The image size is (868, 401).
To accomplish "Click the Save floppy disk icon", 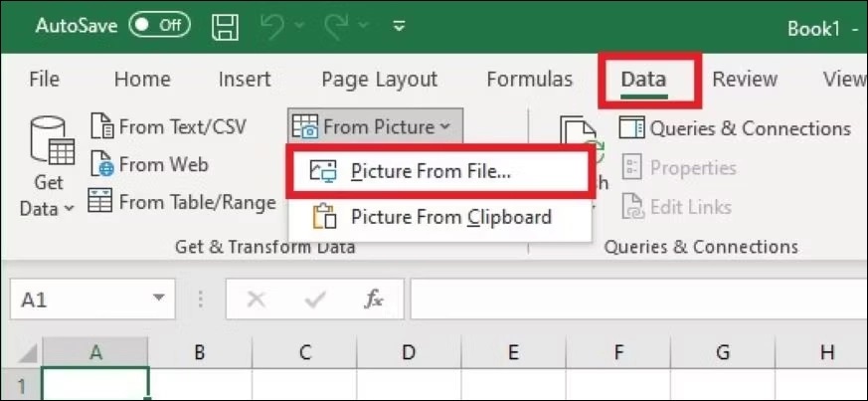I will [226, 27].
